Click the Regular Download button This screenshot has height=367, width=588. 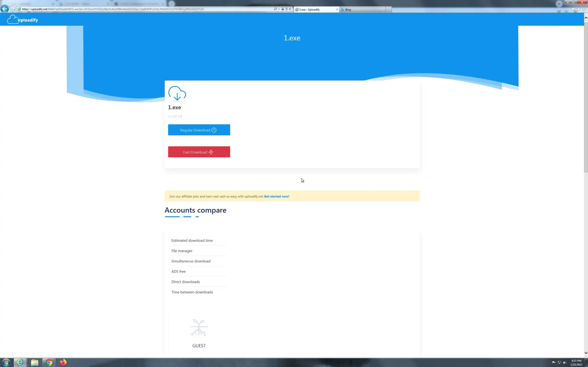click(x=199, y=130)
